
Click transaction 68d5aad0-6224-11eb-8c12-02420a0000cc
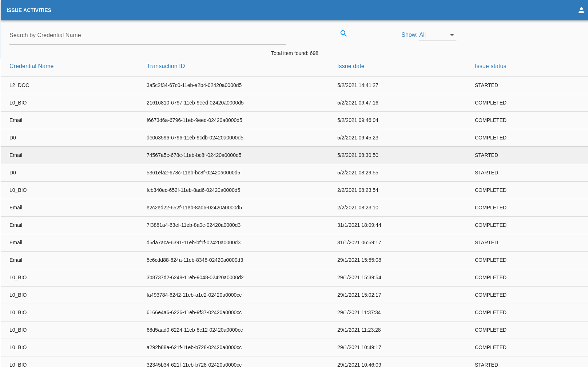[195, 330]
